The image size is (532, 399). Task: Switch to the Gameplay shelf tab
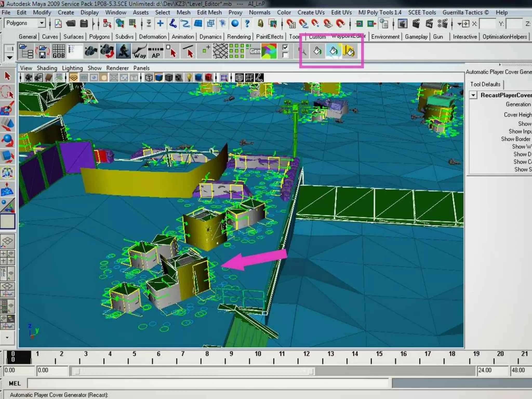point(416,37)
